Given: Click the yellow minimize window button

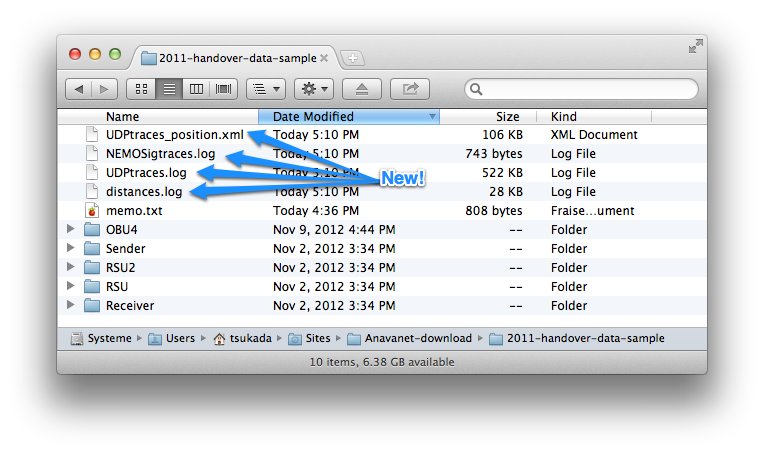Looking at the screenshot, I should (x=95, y=54).
